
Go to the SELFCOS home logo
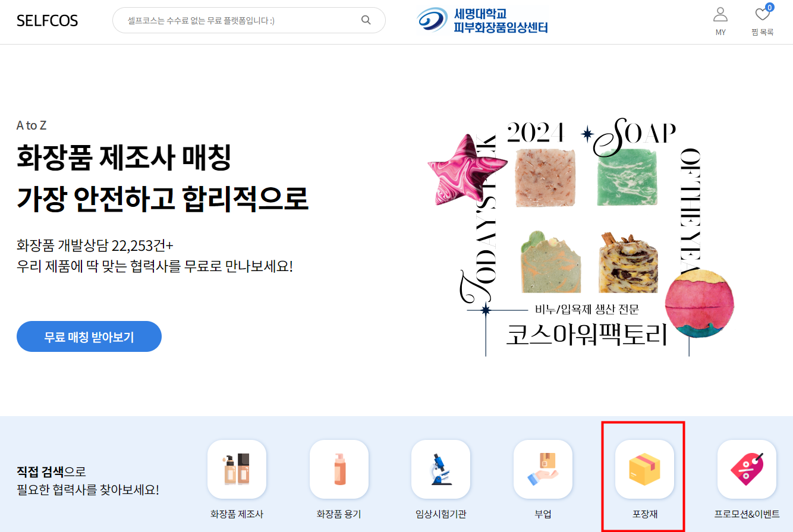[48, 21]
